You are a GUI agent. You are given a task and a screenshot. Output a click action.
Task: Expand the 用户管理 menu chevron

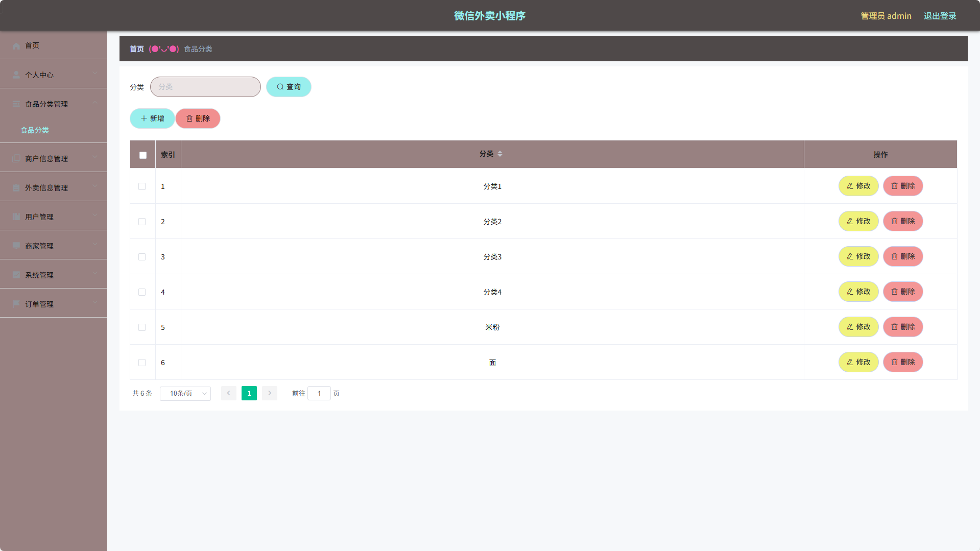(95, 215)
